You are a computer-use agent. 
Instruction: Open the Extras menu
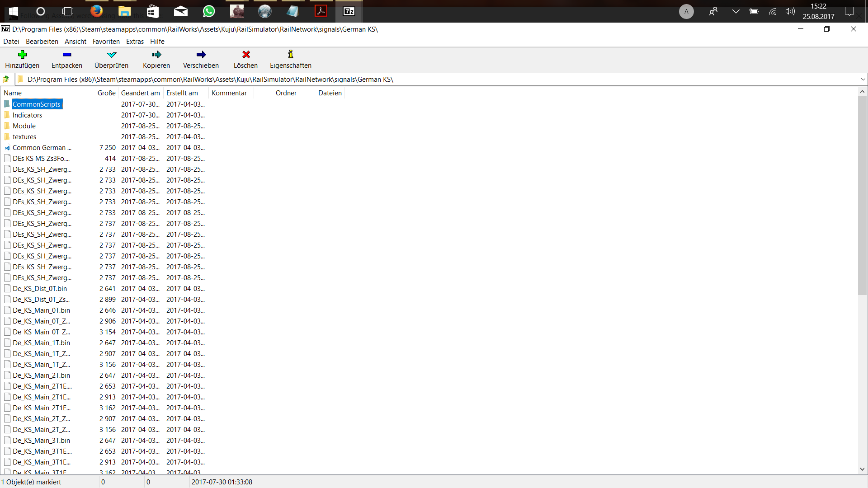point(135,42)
